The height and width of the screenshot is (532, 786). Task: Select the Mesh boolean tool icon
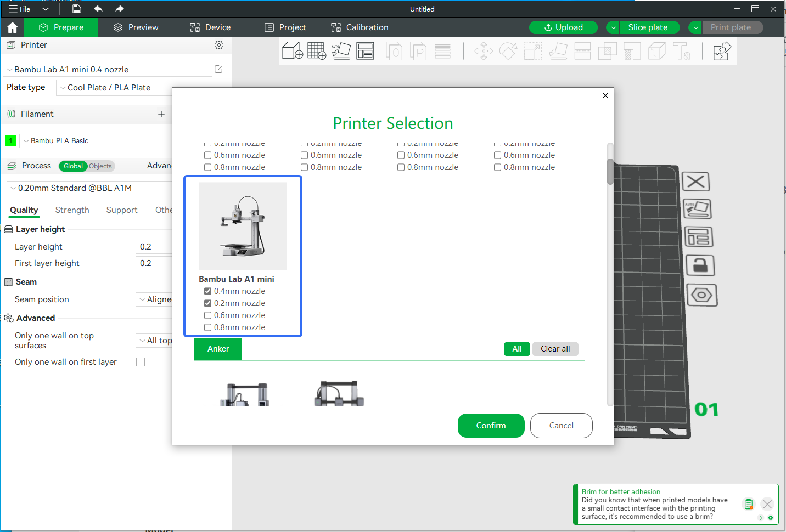(607, 52)
